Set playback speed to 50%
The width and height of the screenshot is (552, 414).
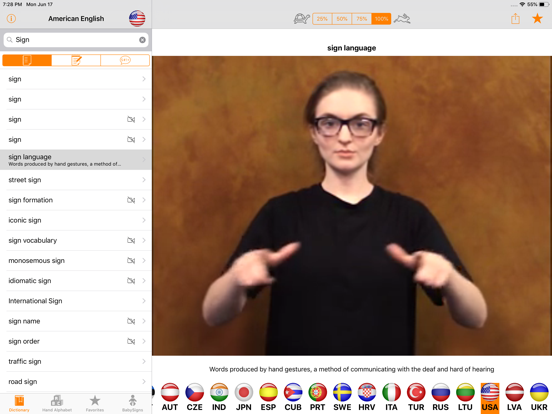(x=342, y=19)
